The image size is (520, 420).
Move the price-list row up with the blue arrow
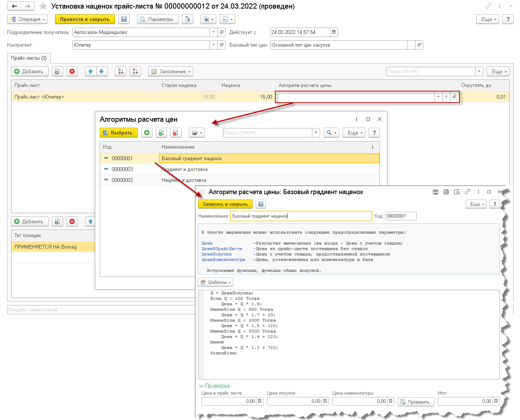[91, 71]
